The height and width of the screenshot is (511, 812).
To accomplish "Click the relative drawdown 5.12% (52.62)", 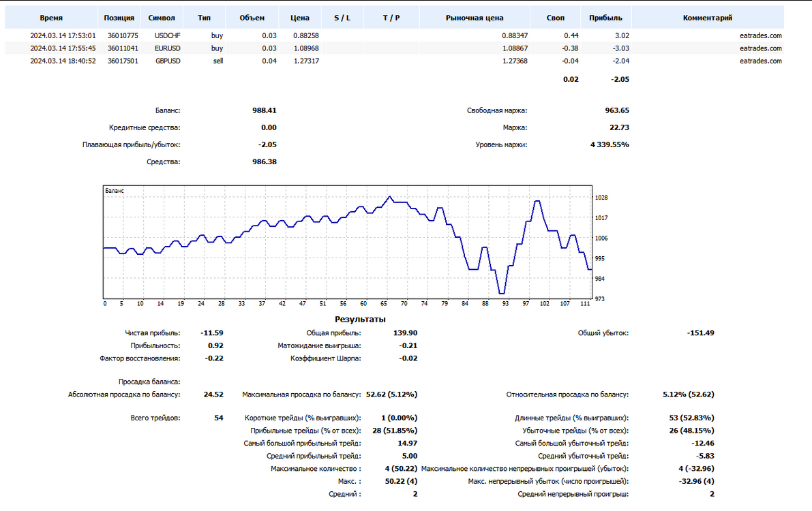I will [688, 394].
